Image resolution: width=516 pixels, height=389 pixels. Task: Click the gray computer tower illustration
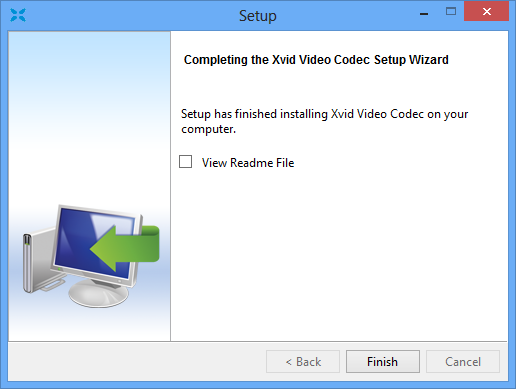click(35, 263)
